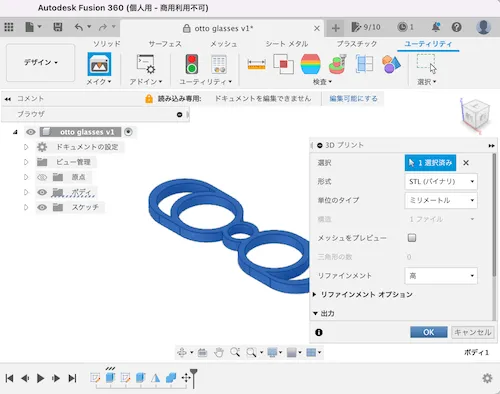
Task: Click the 3D Print dialog vertical scrollbar
Action: (494, 215)
